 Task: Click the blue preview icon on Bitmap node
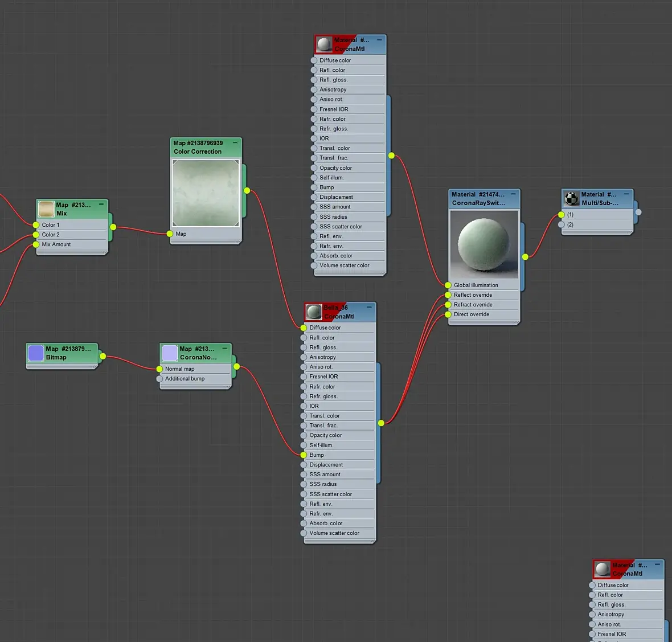(x=35, y=353)
